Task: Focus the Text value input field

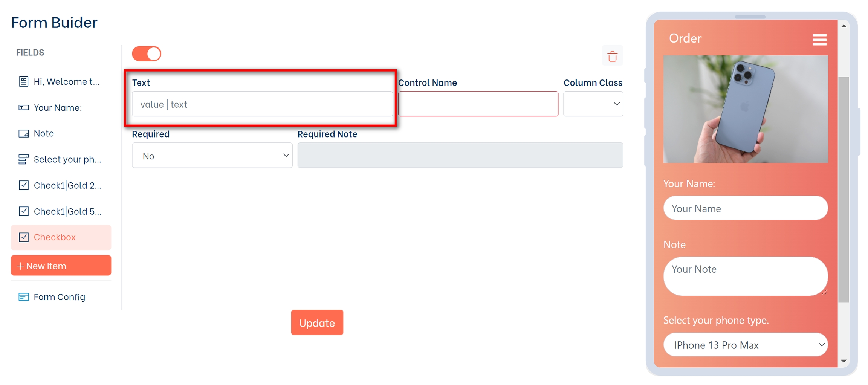Action: tap(262, 104)
